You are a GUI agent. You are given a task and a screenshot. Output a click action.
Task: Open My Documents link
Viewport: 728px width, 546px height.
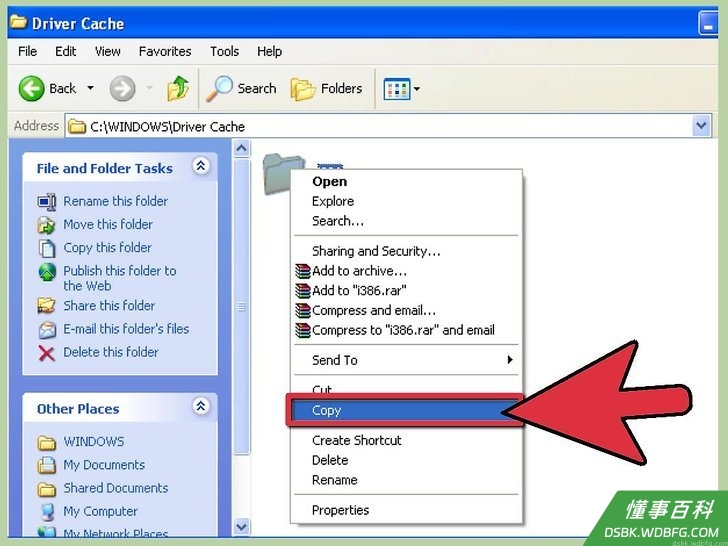pos(104,465)
